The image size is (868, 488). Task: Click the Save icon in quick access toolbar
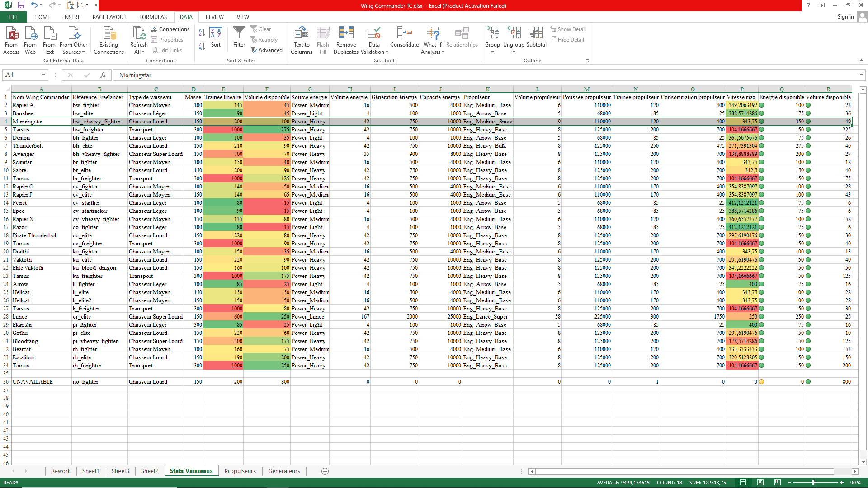click(21, 5)
